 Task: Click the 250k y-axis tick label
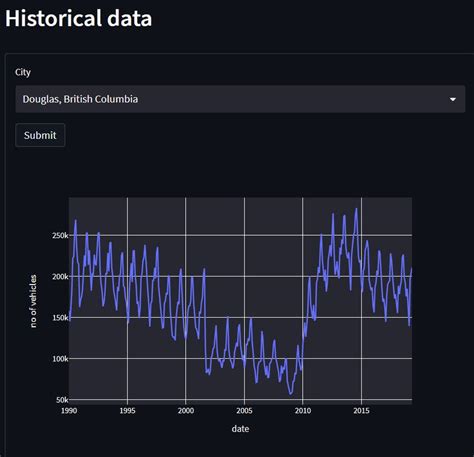pos(60,236)
